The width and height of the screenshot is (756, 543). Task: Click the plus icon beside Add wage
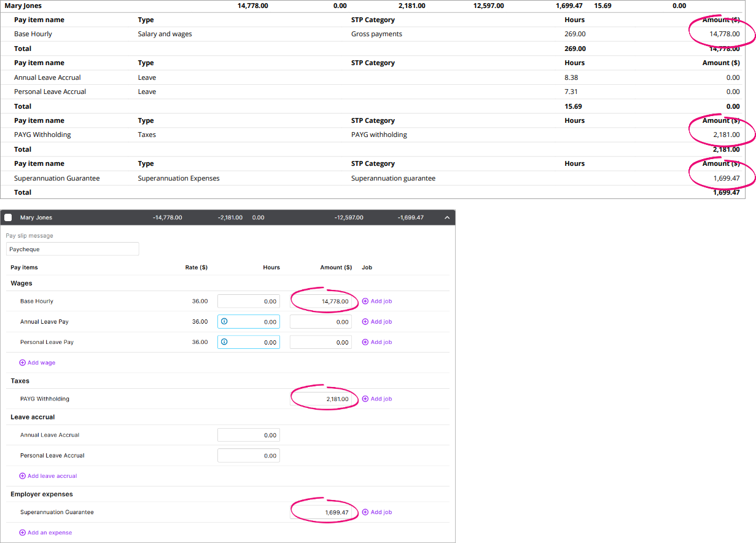click(x=23, y=363)
